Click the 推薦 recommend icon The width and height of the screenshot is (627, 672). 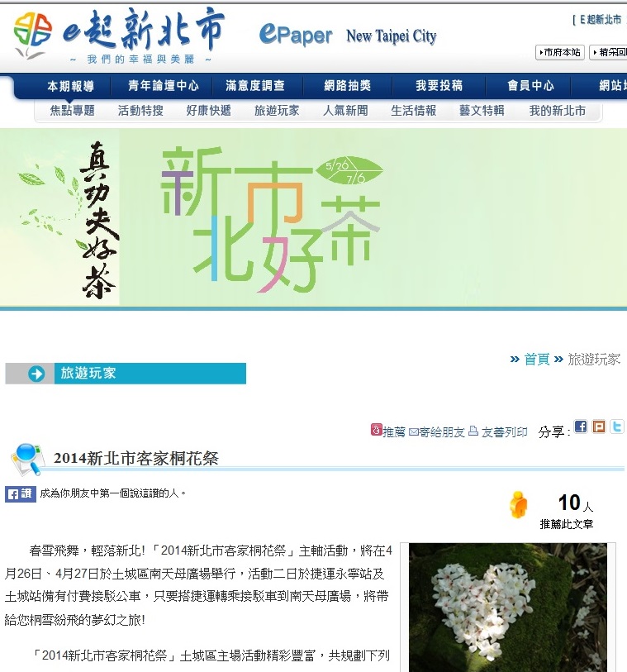(x=376, y=430)
